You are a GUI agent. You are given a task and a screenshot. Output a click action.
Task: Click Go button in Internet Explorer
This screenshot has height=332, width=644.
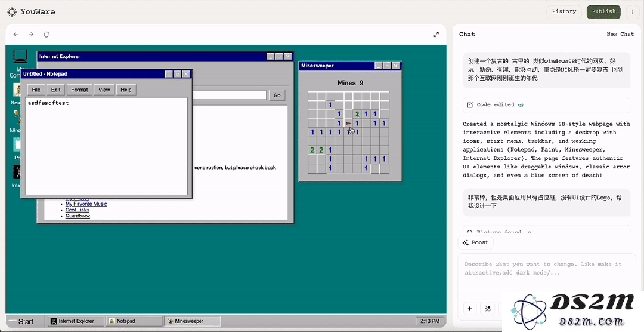[277, 96]
